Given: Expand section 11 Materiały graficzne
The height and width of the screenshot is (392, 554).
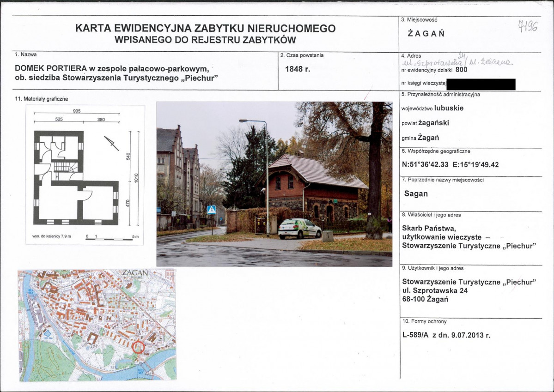Looking at the screenshot, I should [x=42, y=98].
